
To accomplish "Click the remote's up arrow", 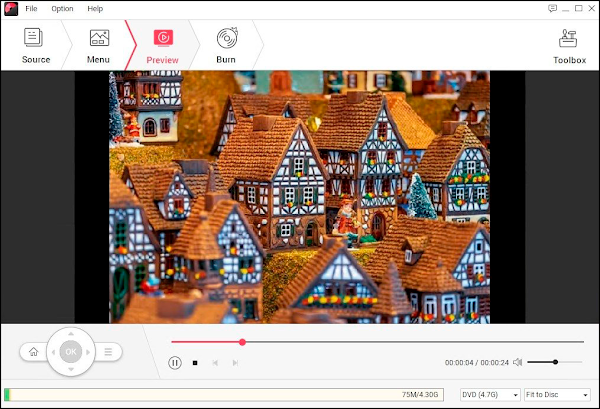I will (71, 334).
